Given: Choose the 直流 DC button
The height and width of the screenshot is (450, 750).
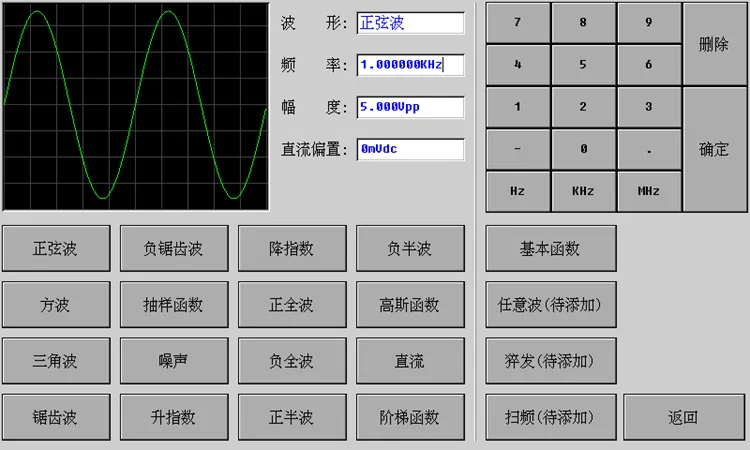Looking at the screenshot, I should [x=410, y=361].
